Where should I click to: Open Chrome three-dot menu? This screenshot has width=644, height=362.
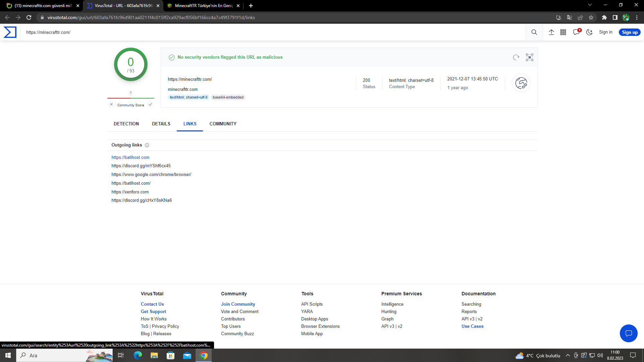(x=637, y=17)
